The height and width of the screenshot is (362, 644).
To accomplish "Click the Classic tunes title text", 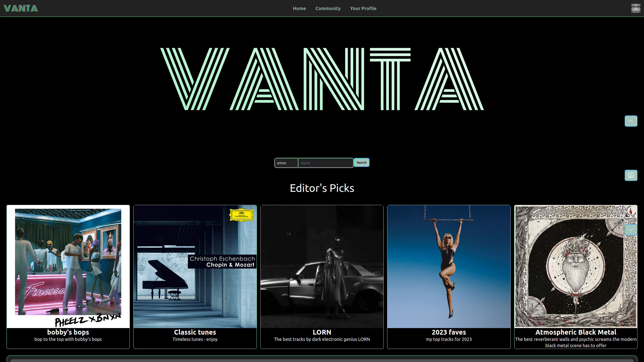I will pyautogui.click(x=195, y=332).
